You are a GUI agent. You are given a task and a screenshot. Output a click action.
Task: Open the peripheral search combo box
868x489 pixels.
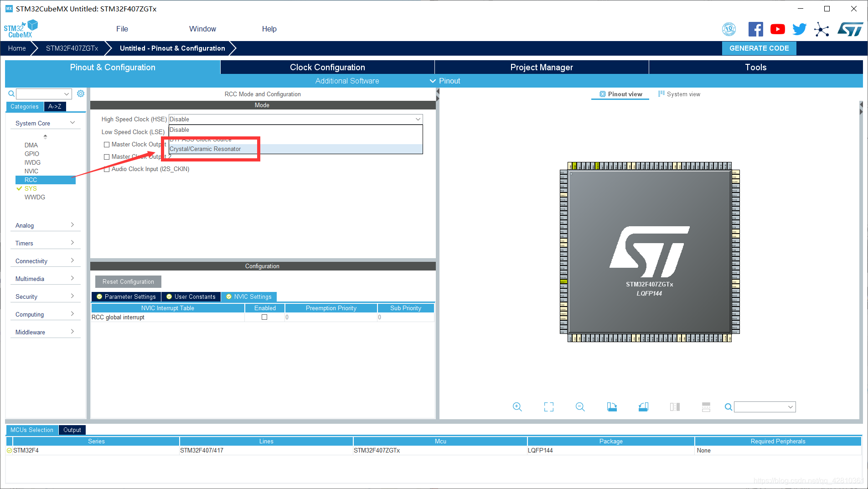[44, 94]
